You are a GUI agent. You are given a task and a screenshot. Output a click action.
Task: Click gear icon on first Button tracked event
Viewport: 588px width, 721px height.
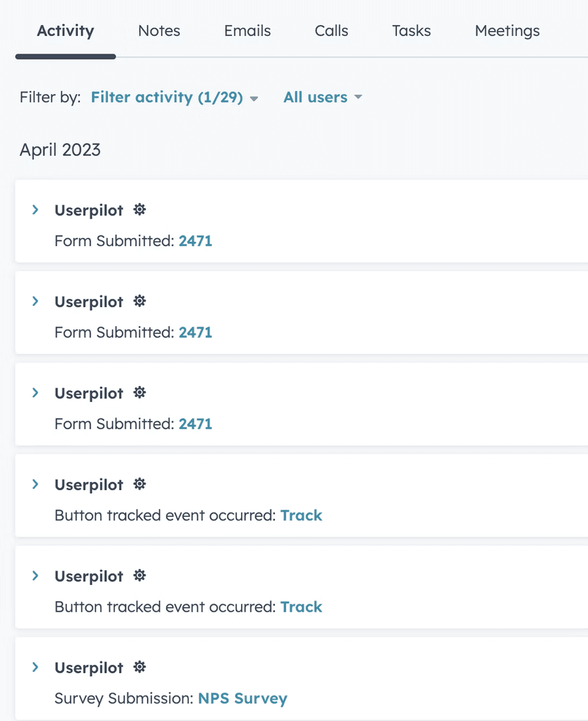click(x=139, y=484)
